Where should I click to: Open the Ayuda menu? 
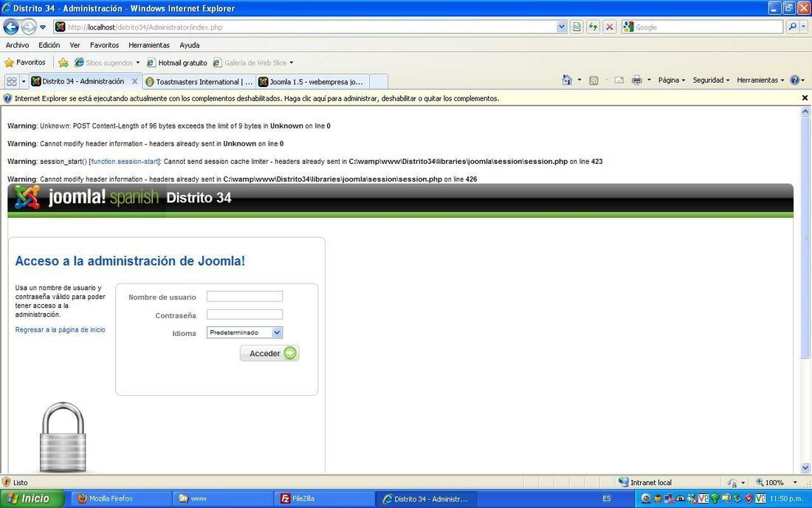[189, 45]
